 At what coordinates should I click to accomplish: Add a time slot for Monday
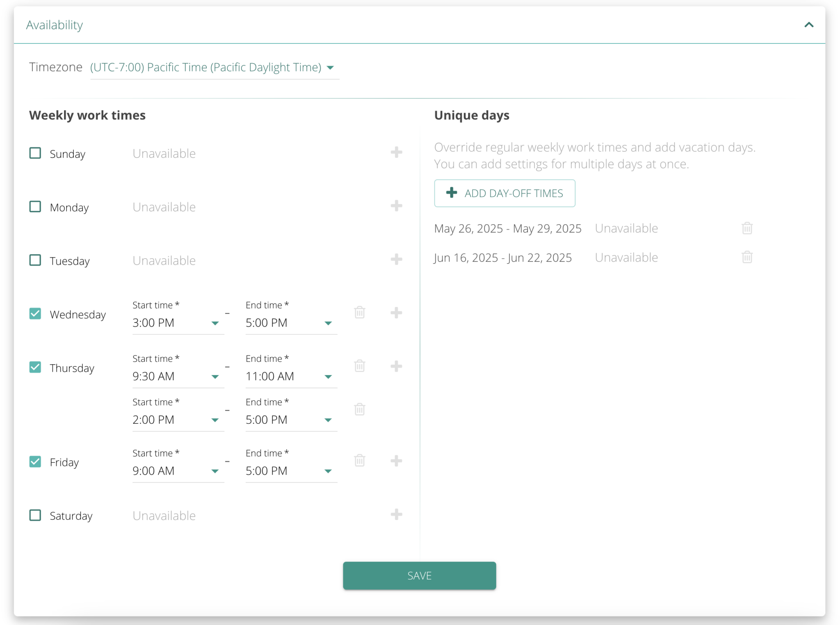[396, 206]
